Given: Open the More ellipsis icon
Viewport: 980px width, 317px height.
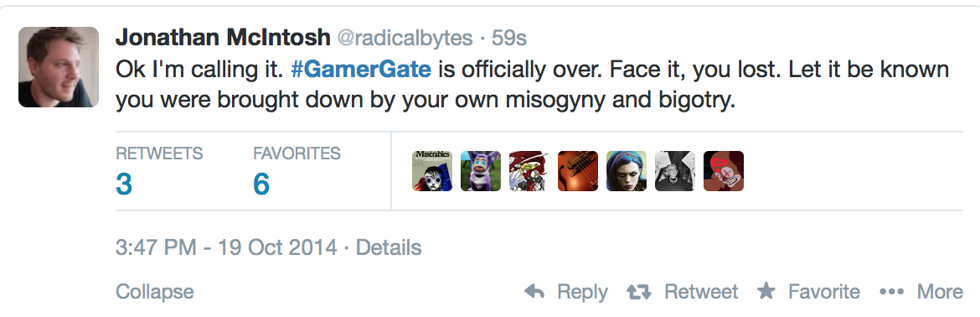Looking at the screenshot, I should pos(891,292).
